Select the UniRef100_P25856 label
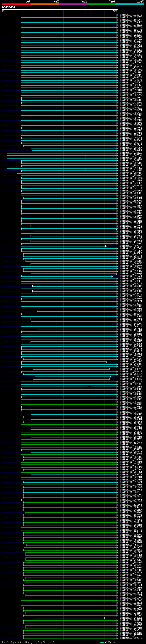Viewport: 146px width, 644px height. click(131, 85)
